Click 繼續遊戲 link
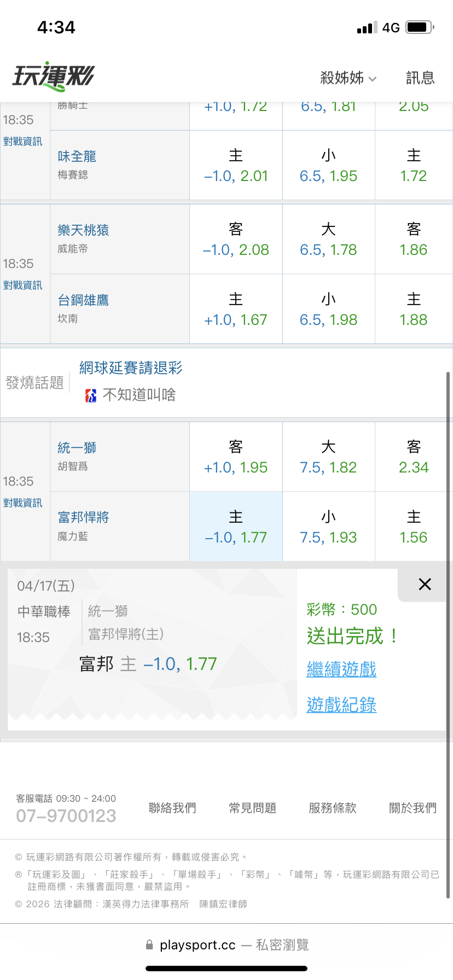The height and width of the screenshot is (980, 453). pyautogui.click(x=341, y=669)
